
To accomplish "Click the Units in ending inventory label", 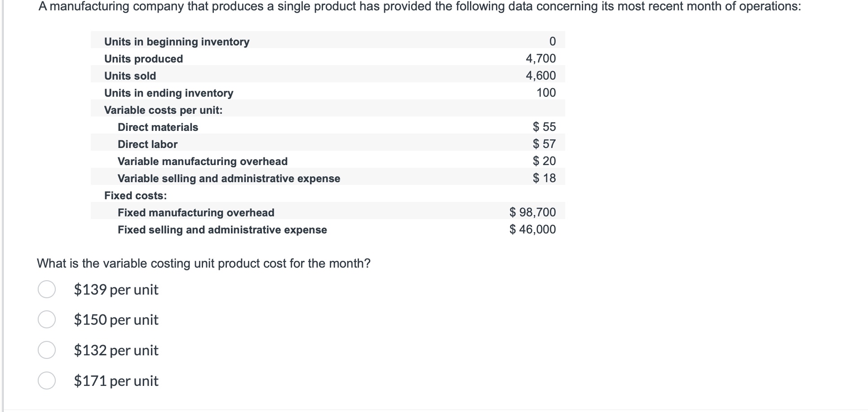I will click(168, 93).
